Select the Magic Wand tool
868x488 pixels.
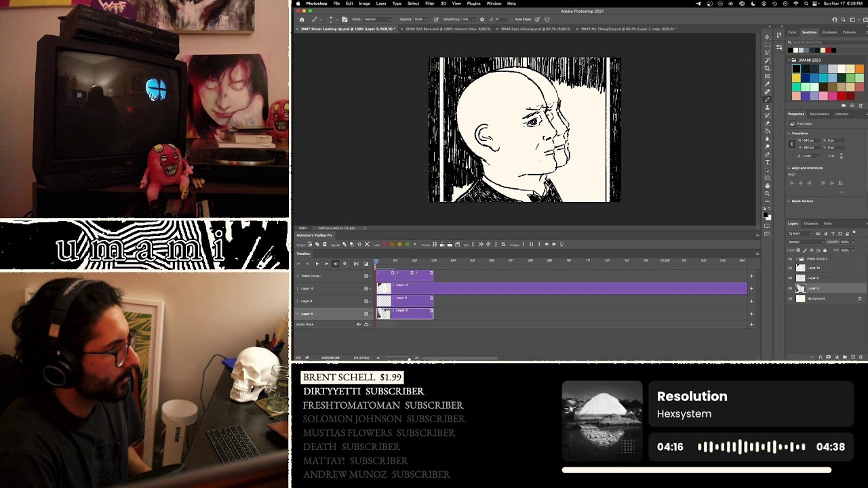pyautogui.click(x=767, y=60)
